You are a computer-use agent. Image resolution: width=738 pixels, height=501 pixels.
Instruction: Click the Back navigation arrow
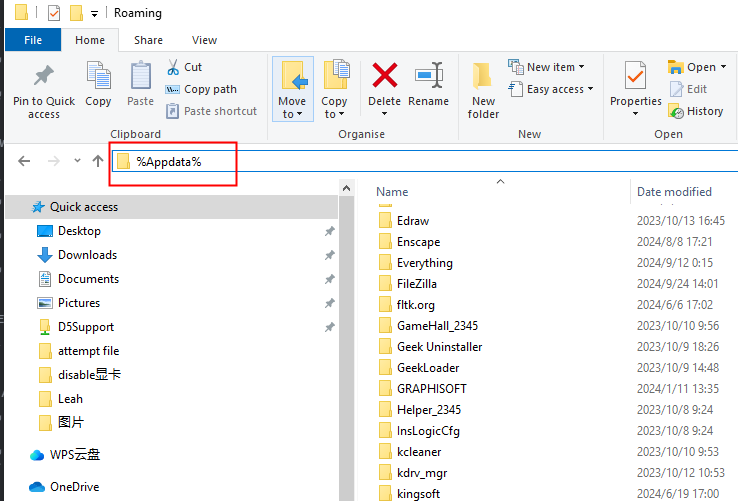click(x=24, y=162)
